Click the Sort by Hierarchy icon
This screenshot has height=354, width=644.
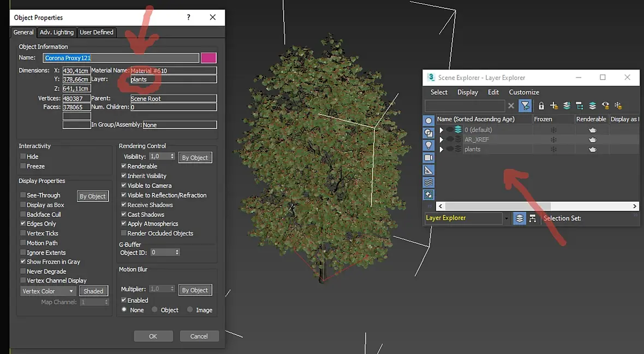click(x=532, y=218)
